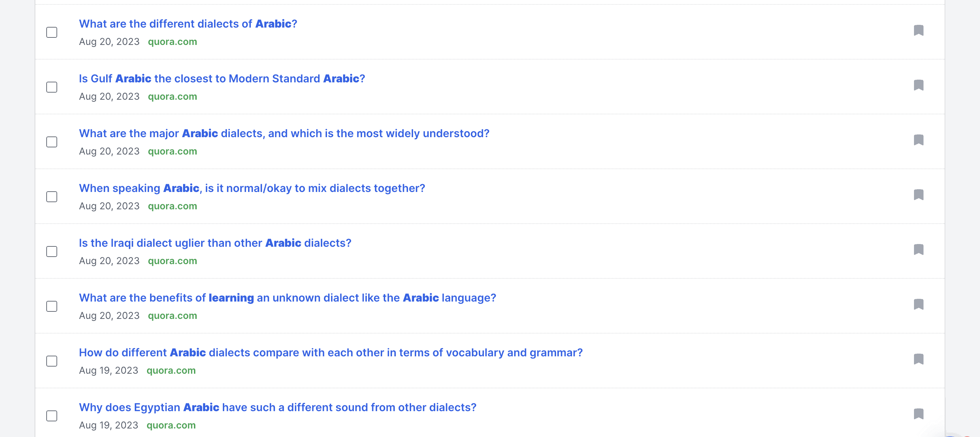This screenshot has width=980, height=437.
Task: Select the Gulf Arabic result checkbox
Action: point(51,87)
